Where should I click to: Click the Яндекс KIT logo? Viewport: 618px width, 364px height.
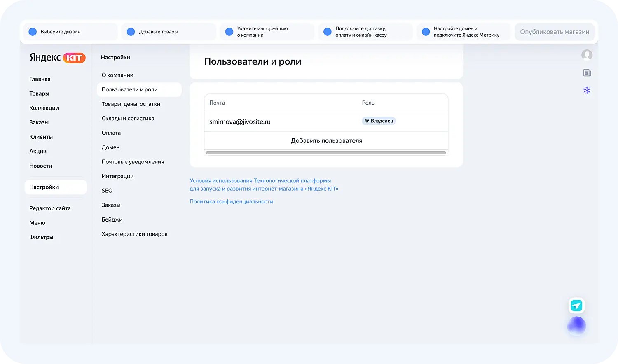[57, 58]
